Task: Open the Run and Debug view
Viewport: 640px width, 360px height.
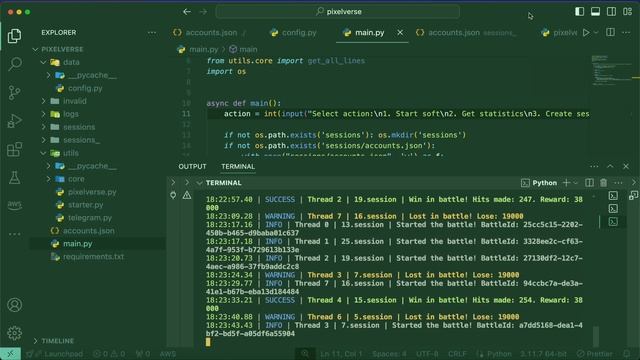Action: (14, 121)
